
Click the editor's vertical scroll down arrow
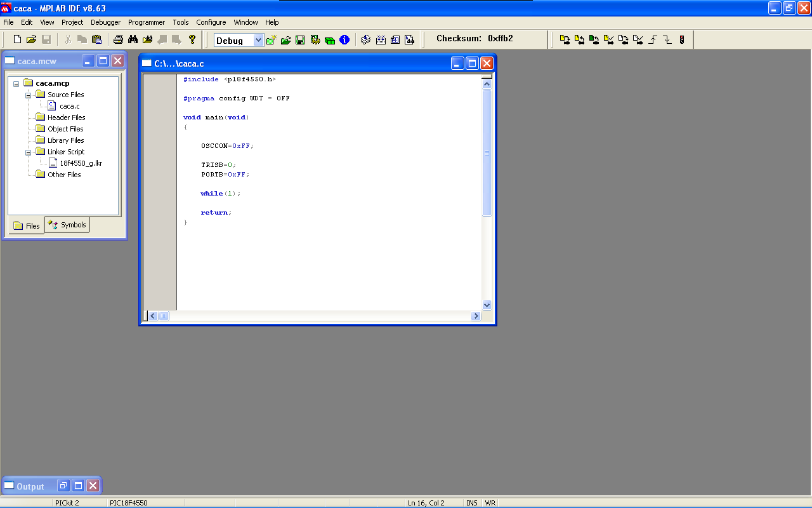coord(487,305)
